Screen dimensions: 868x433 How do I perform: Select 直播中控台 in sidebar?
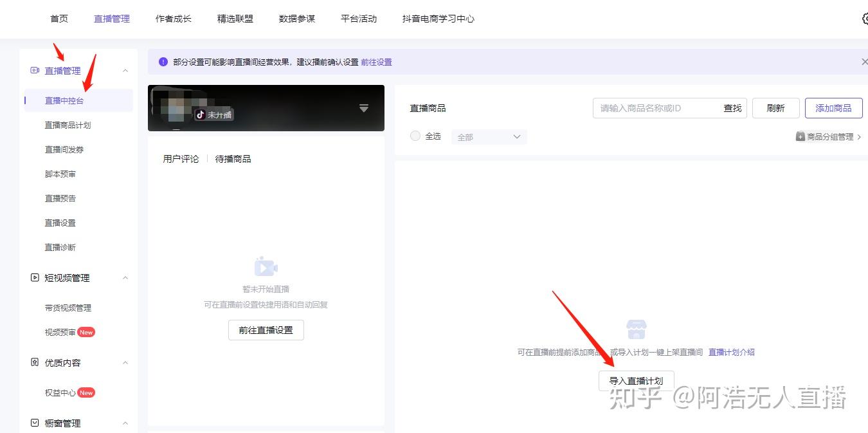(x=78, y=100)
